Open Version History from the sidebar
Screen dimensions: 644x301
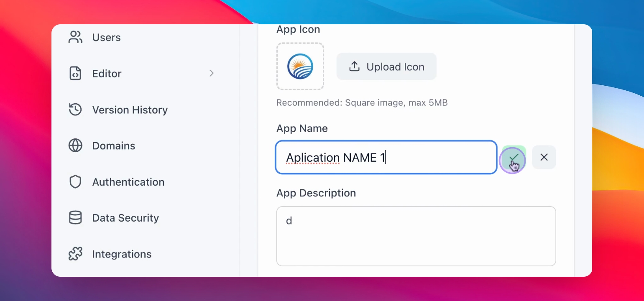pos(130,110)
